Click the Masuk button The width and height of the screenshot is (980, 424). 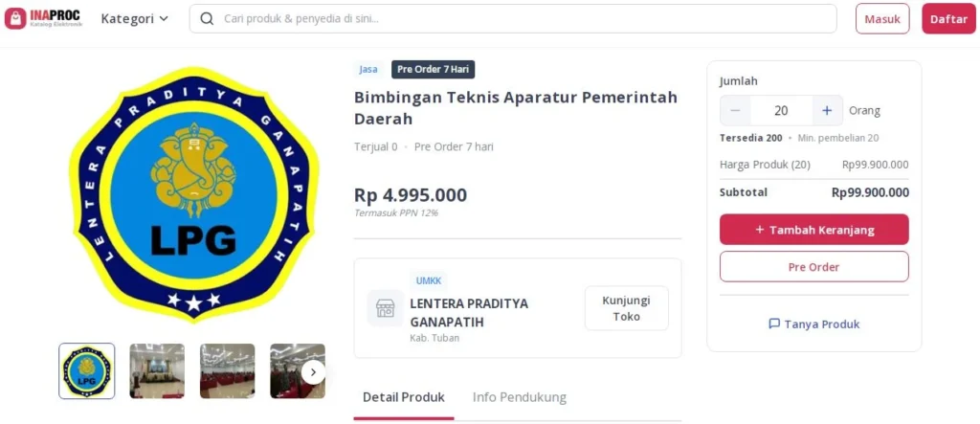882,19
